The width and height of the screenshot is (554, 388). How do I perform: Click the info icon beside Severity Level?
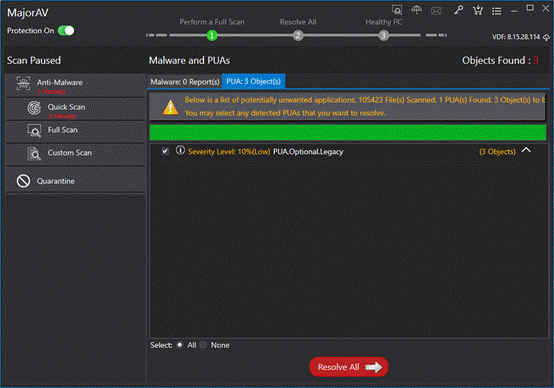pyautogui.click(x=180, y=151)
